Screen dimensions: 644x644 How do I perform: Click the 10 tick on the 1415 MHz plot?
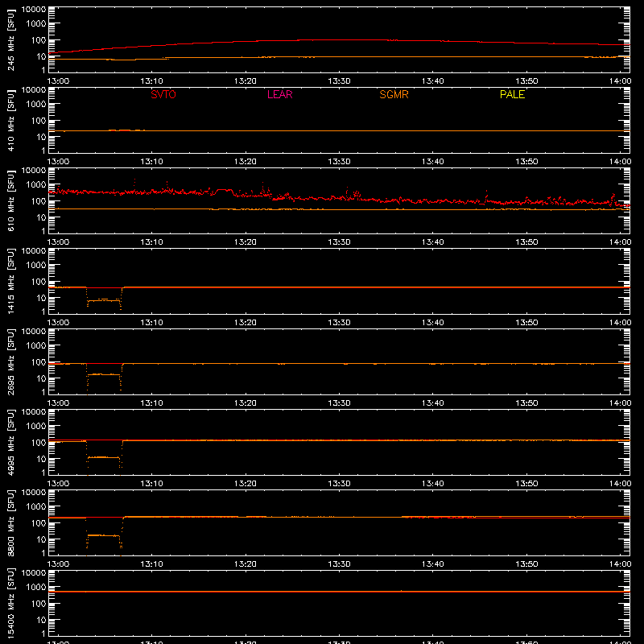pos(41,298)
